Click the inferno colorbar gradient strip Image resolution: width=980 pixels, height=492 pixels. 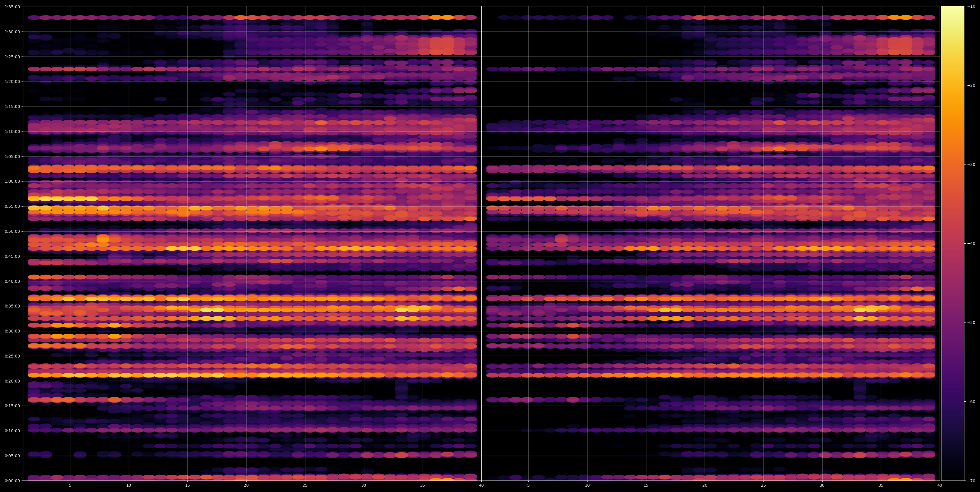click(953, 244)
